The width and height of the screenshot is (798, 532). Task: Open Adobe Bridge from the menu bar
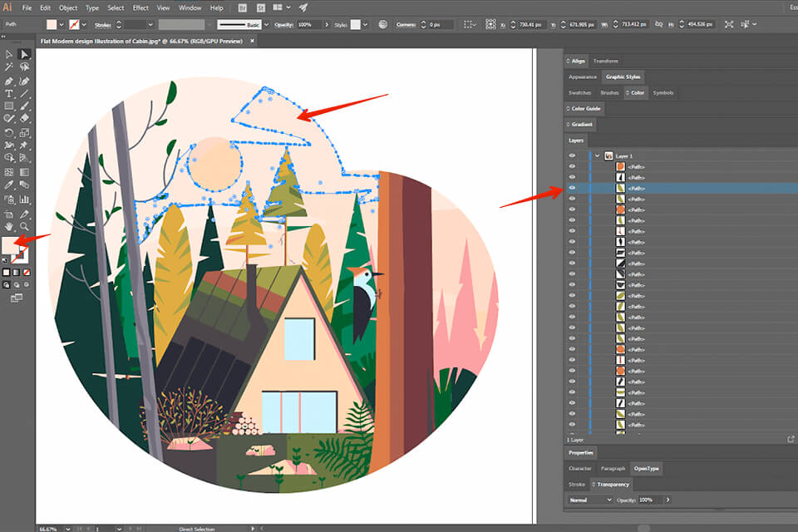242,7
